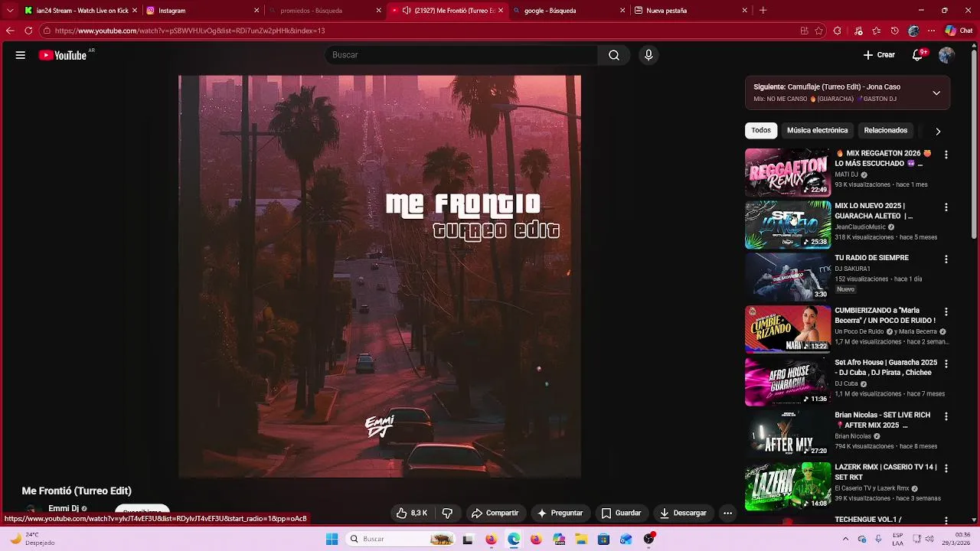This screenshot has height=551, width=980.
Task: Click the search magnifier button
Action: coord(614,55)
